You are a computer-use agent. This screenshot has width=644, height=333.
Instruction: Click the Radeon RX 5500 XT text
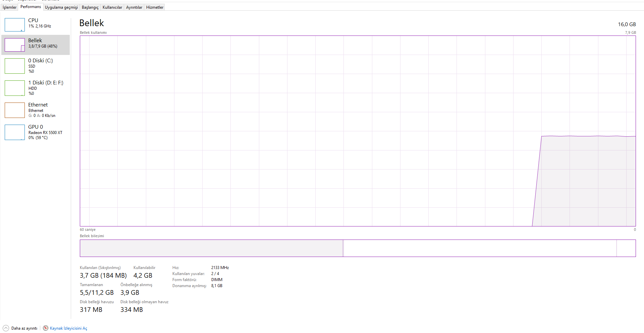coord(45,133)
